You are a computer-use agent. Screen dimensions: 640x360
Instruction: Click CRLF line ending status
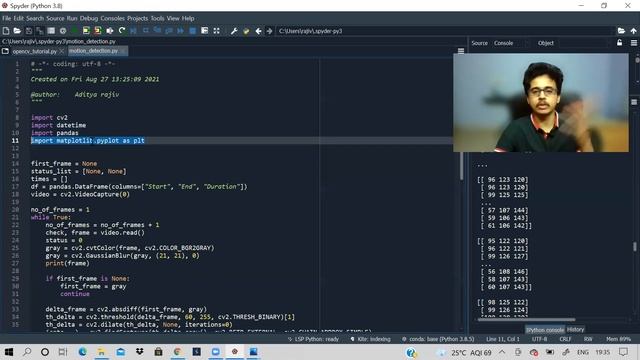pyautogui.click(x=565, y=339)
